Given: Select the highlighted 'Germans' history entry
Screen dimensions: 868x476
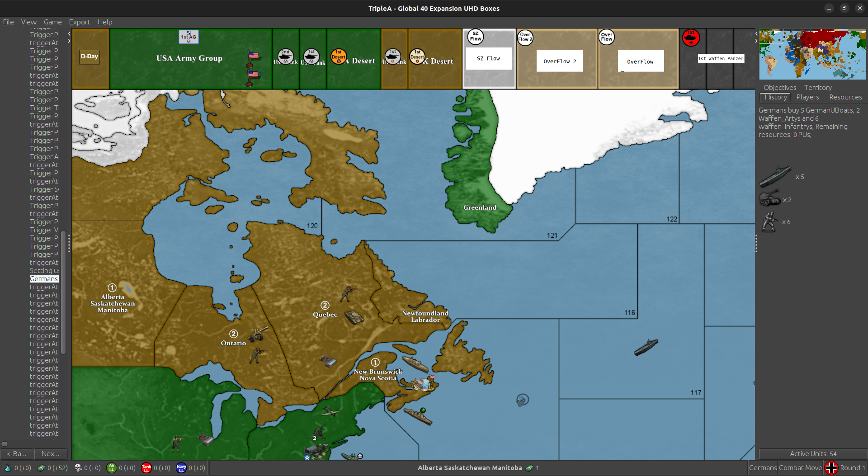Looking at the screenshot, I should pyautogui.click(x=44, y=279).
